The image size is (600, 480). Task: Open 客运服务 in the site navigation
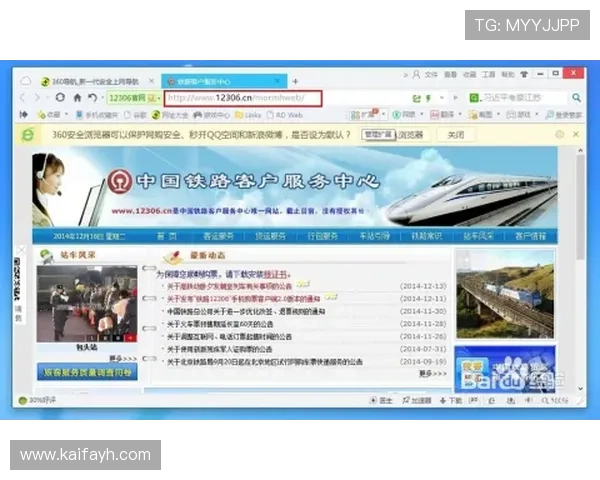[x=218, y=236]
